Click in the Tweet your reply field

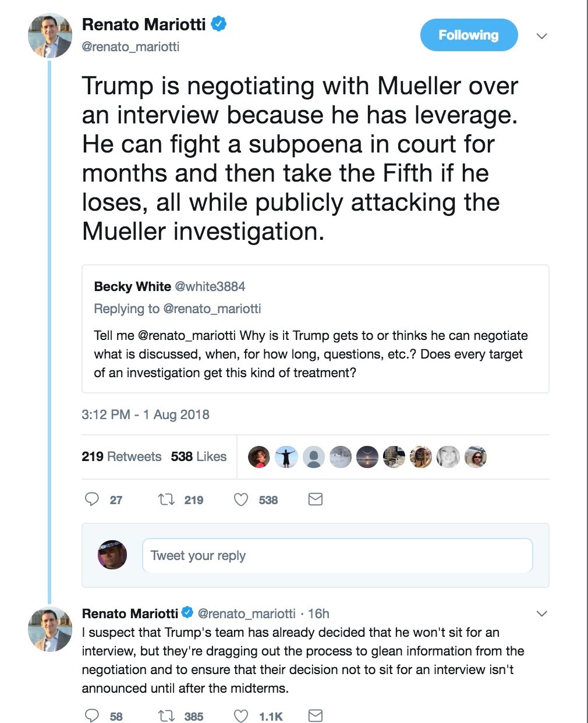pyautogui.click(x=337, y=555)
